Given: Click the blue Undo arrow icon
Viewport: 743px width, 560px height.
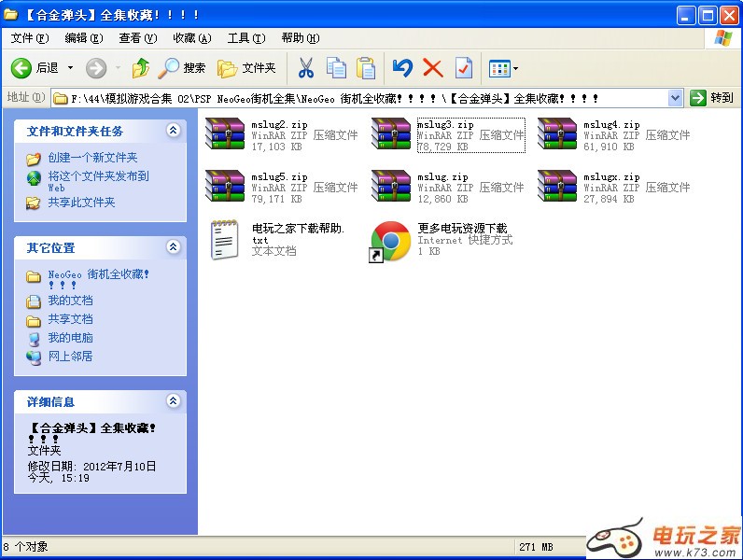Looking at the screenshot, I should [x=402, y=68].
